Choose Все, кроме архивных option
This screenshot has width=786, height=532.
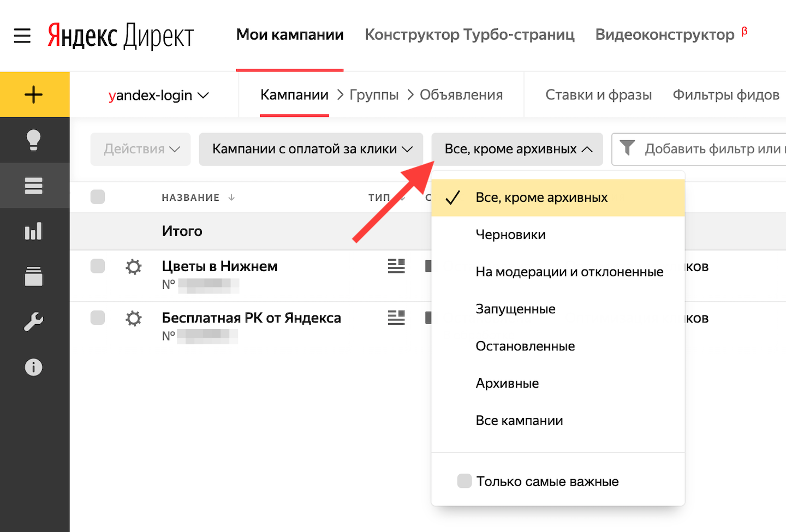558,198
